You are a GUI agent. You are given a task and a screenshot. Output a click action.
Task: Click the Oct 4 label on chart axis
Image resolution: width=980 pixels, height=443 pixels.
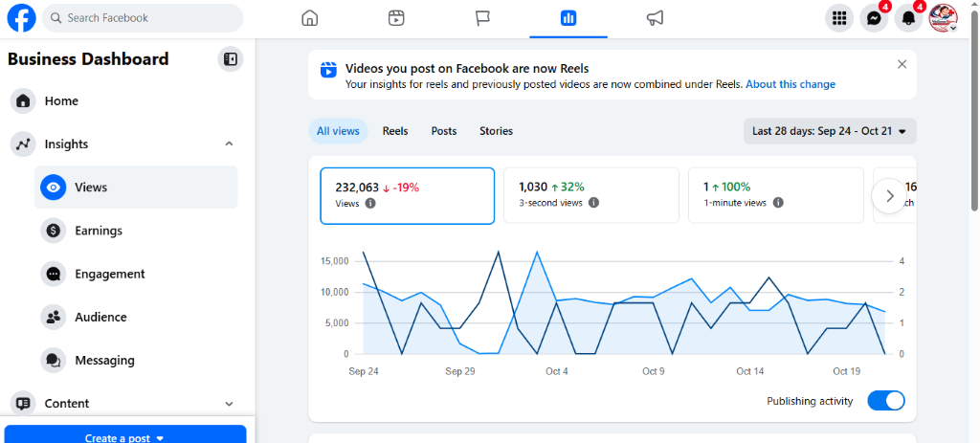(557, 371)
